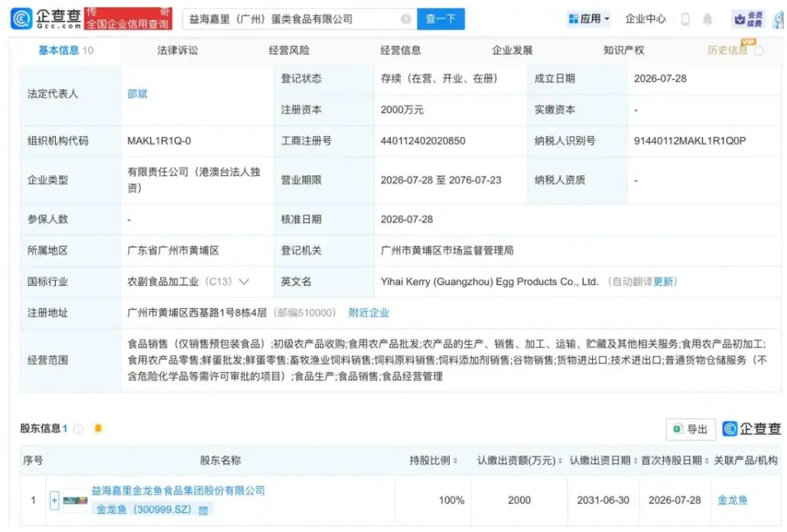Open the 企业发展 tab
The height and width of the screenshot is (532, 787).
[512, 50]
